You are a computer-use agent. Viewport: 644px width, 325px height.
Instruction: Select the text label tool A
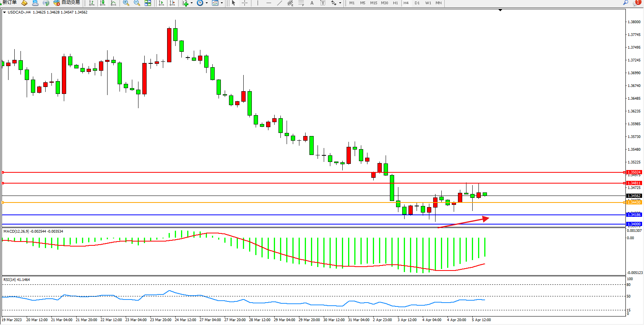(312, 3)
